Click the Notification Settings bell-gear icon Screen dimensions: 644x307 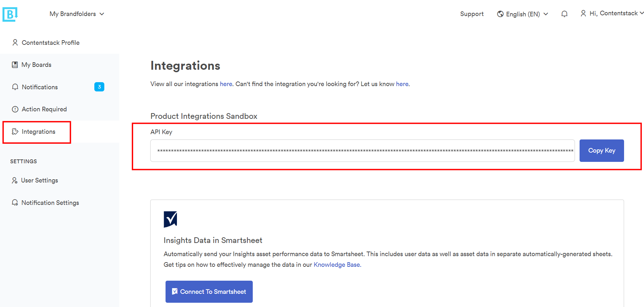[15, 202]
